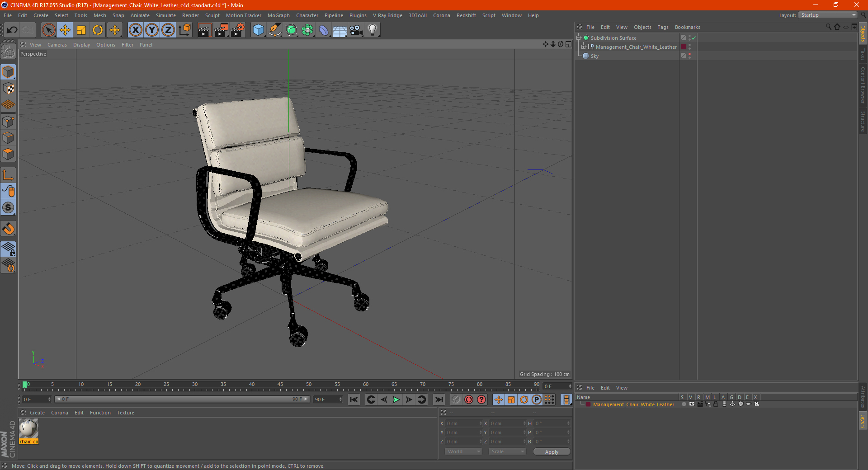868x470 pixels.
Task: Click Management_Chair layer color swatch
Action: tap(684, 47)
